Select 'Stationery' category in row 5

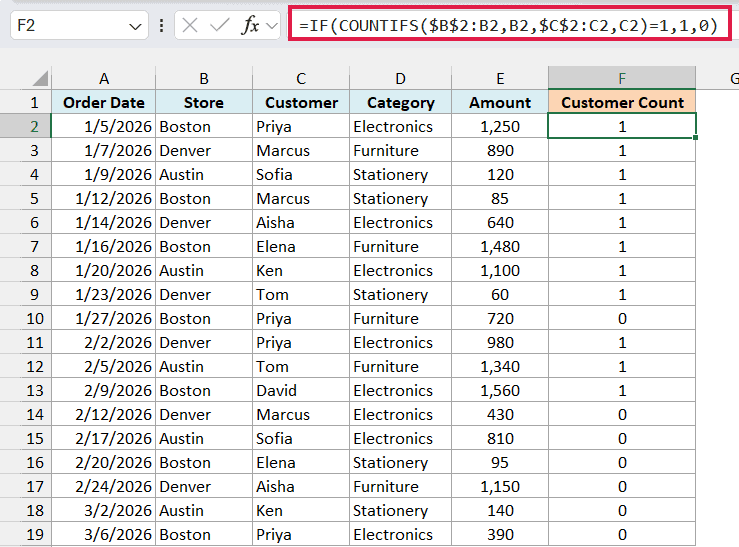(x=401, y=198)
